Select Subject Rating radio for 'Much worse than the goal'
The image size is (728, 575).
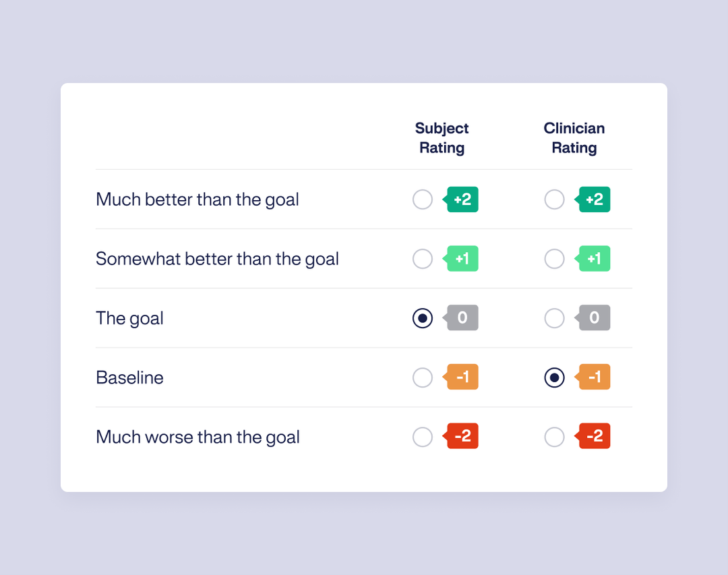(x=423, y=437)
